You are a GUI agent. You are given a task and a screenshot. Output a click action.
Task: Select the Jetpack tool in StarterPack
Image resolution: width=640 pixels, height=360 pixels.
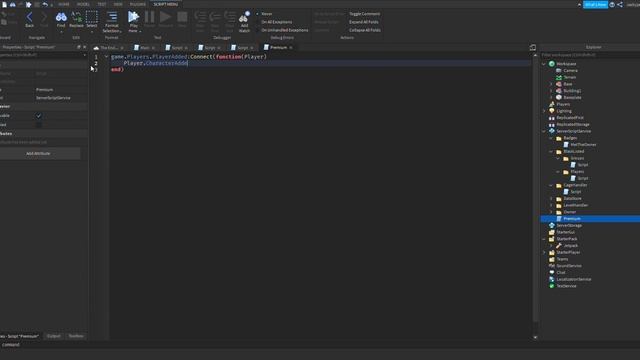click(x=571, y=246)
